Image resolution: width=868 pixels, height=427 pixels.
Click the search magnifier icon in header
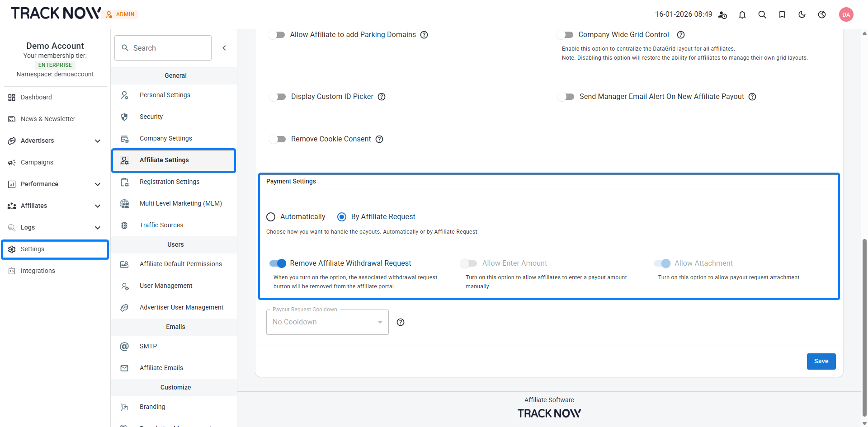pos(762,14)
